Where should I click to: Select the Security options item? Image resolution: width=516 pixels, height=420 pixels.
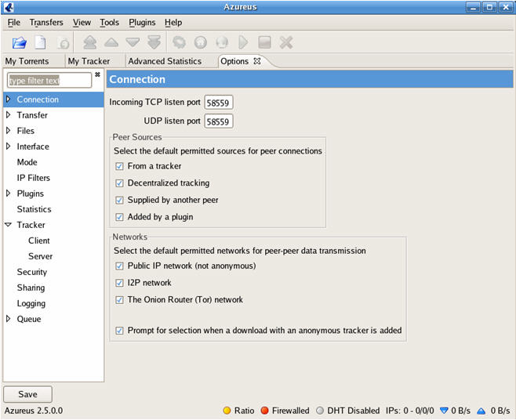tap(32, 272)
